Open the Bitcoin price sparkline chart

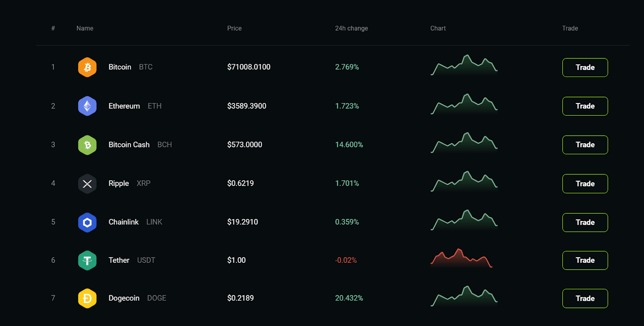464,65
